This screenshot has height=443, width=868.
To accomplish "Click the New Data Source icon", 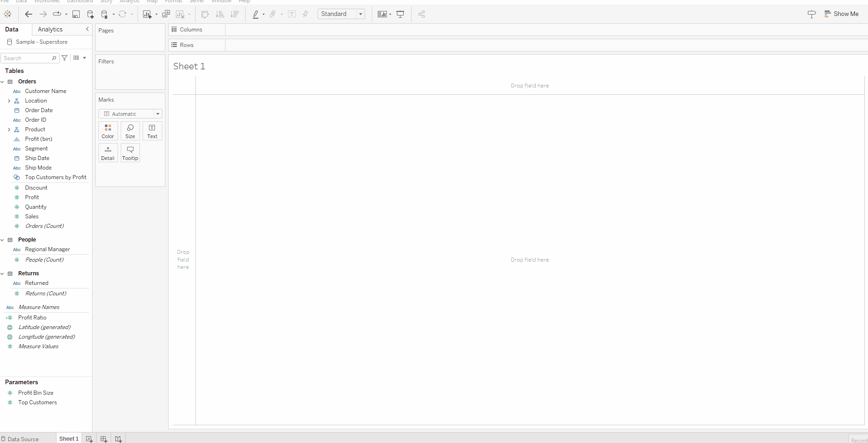I will click(91, 14).
